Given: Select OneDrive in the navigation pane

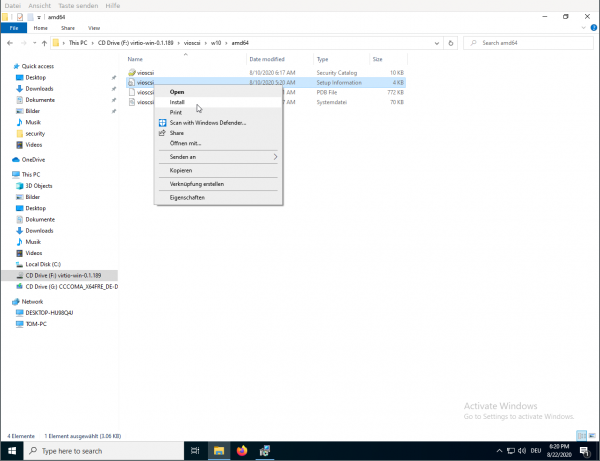Looking at the screenshot, I should click(34, 159).
